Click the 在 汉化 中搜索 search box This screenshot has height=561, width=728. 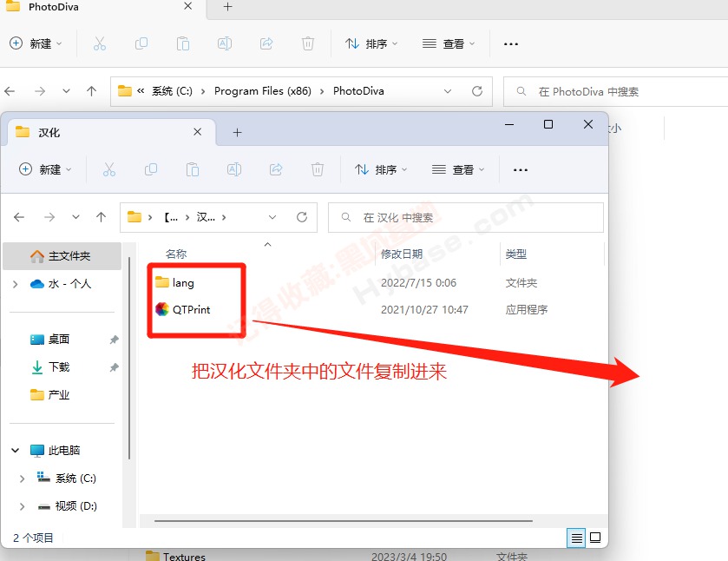click(x=466, y=217)
